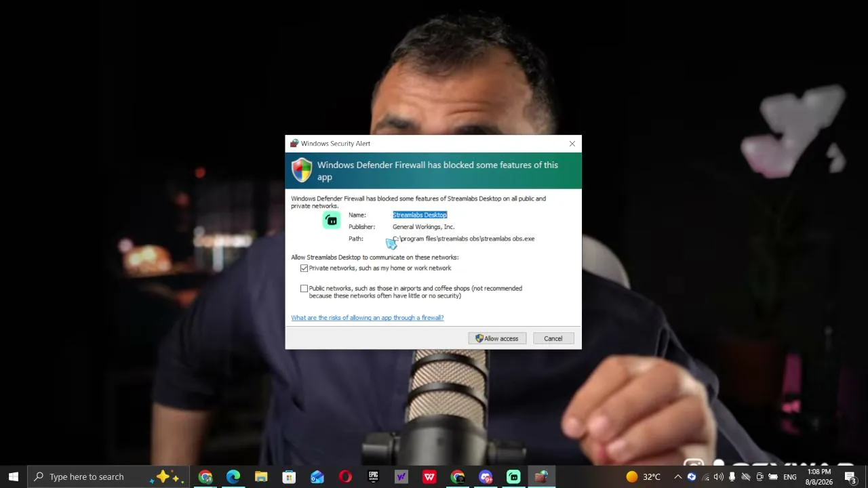The width and height of the screenshot is (868, 488).
Task: Click the security shield in the dialog banner
Action: [x=302, y=170]
